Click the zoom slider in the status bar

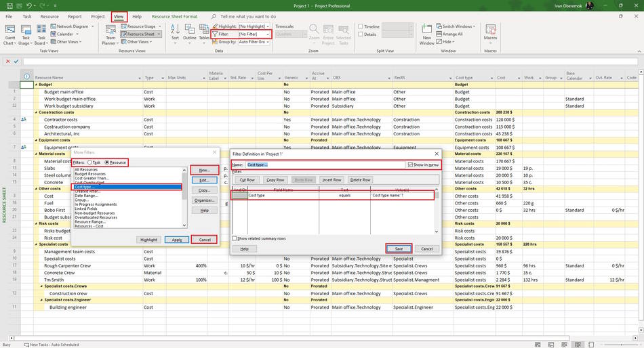tap(621, 345)
